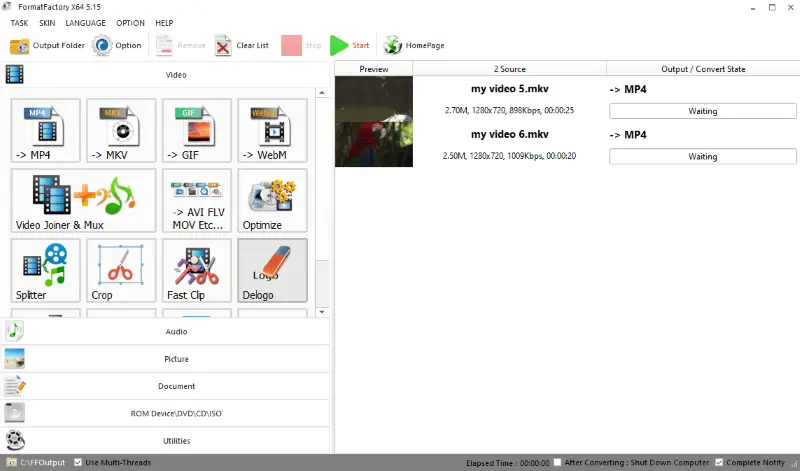Viewport: 800px width, 471px height.
Task: Click the 2 Source column header
Action: point(509,69)
